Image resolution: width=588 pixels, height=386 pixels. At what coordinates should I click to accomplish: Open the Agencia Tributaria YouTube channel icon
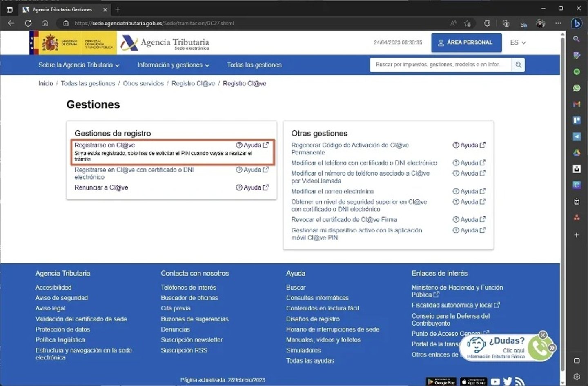[x=495, y=381]
